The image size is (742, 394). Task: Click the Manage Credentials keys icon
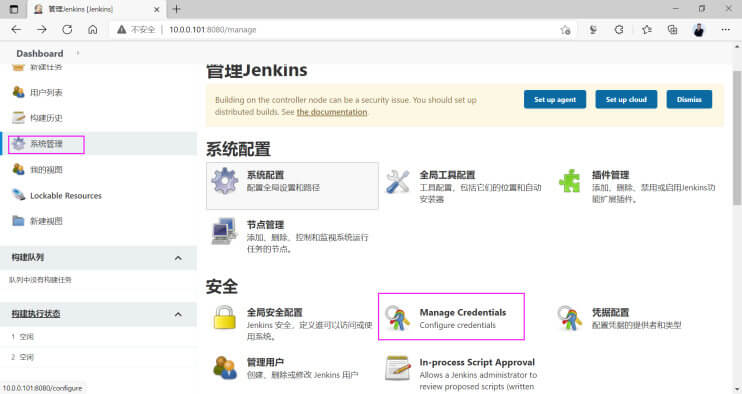(397, 317)
